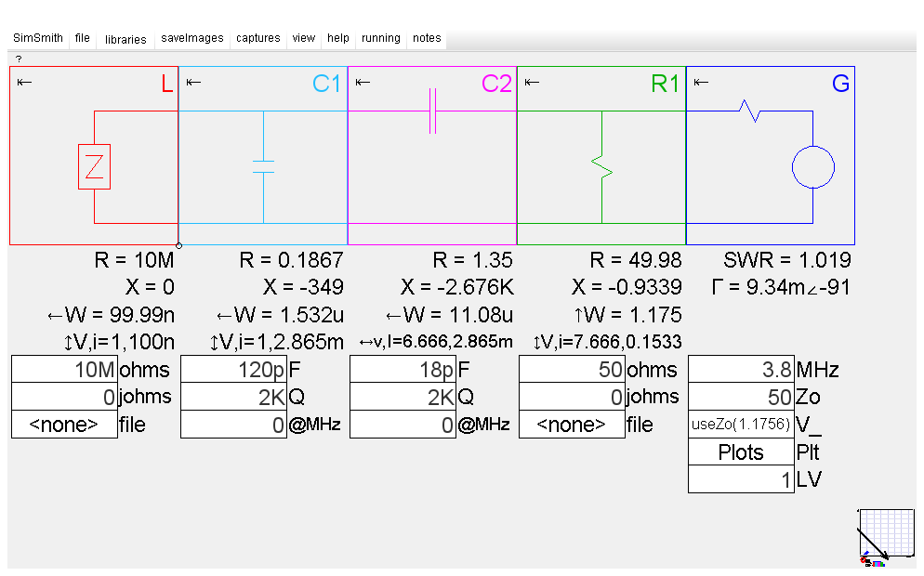Click the insert arrow in the R1 block
The width and height of the screenshot is (924, 576).
coord(532,82)
